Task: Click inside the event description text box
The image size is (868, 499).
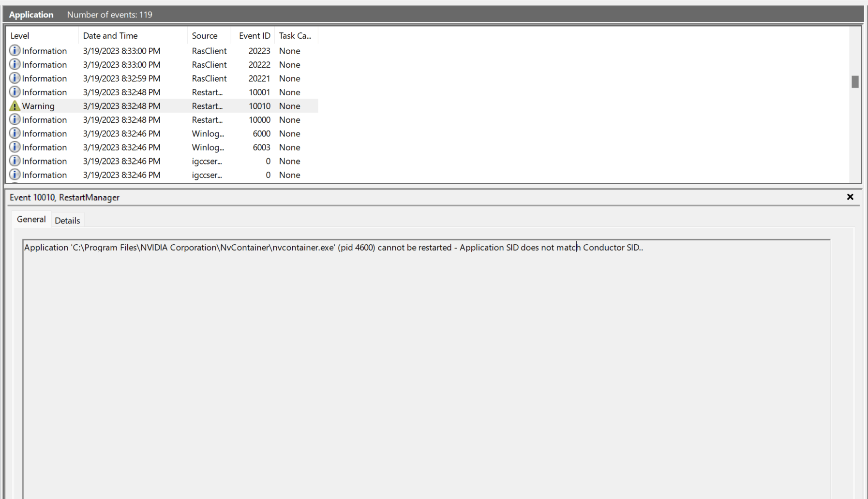Action: point(426,368)
